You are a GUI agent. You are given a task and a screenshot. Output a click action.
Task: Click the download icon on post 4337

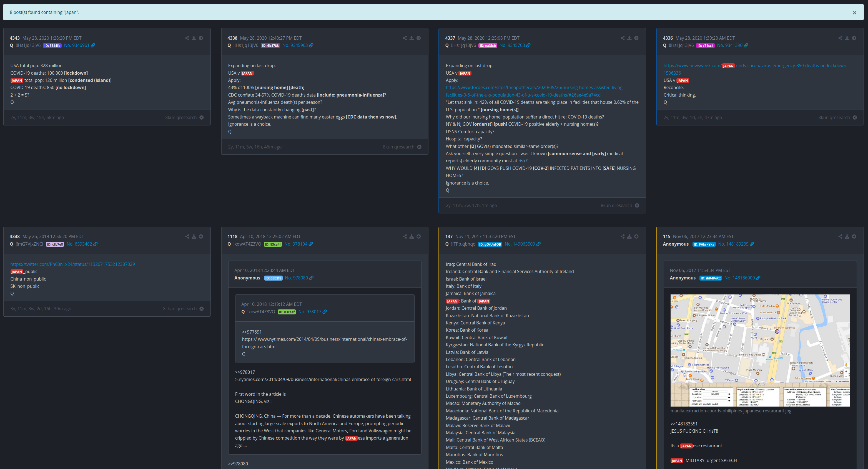click(629, 38)
